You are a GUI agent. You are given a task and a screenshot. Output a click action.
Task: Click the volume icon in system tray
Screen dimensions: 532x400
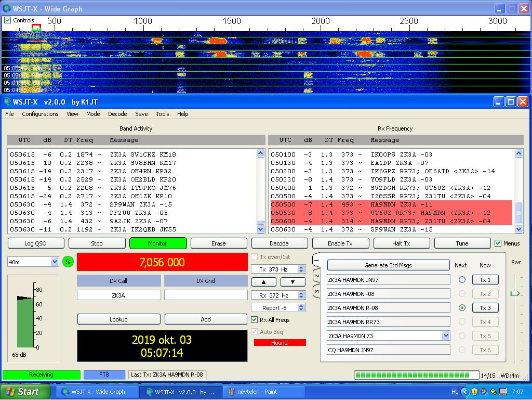point(484,392)
